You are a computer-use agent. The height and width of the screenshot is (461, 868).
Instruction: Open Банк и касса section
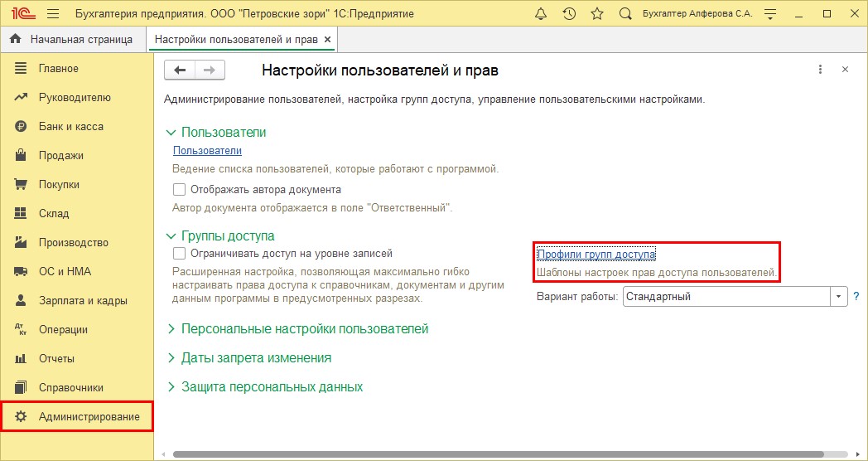tap(77, 126)
